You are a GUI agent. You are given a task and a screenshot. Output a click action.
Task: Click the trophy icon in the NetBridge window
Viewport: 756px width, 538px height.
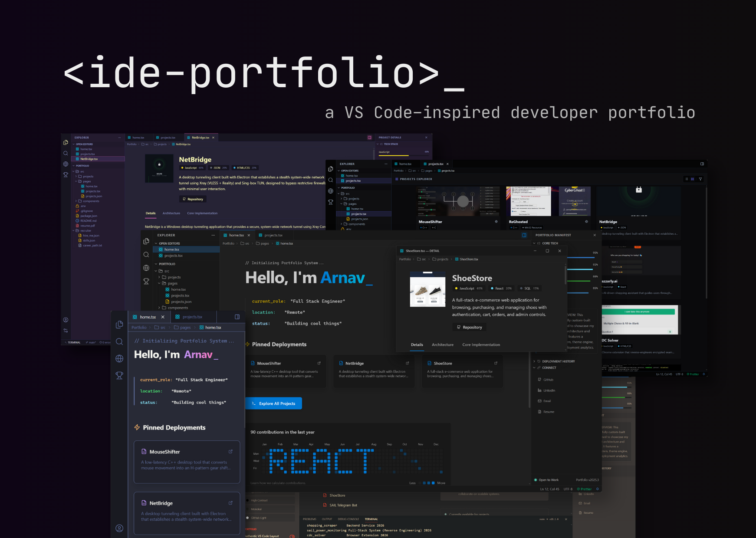(66, 175)
